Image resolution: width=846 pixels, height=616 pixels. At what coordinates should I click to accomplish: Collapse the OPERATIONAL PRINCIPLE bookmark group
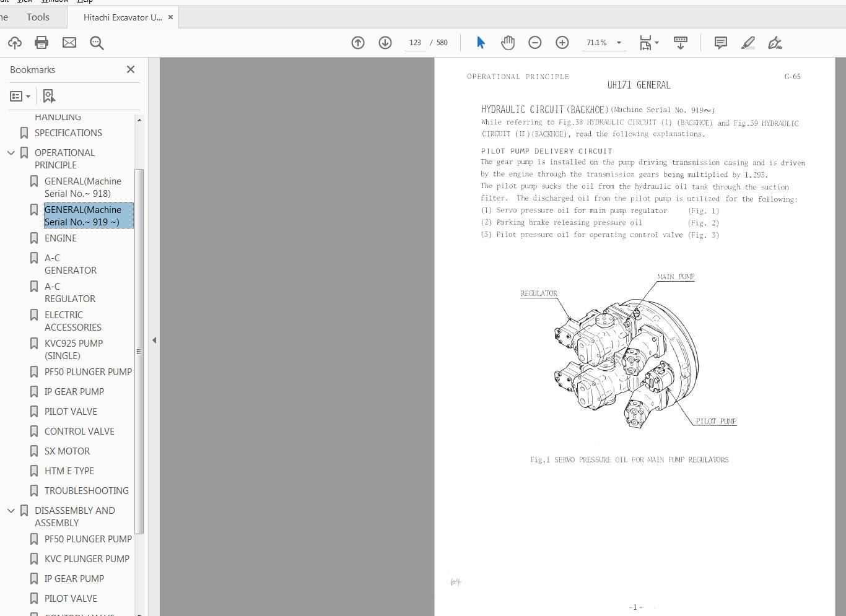click(11, 152)
